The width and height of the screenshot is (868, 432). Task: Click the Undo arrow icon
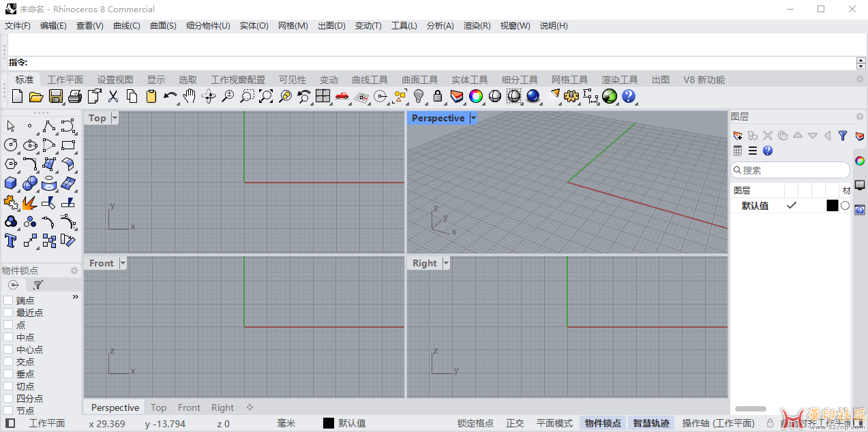click(170, 97)
